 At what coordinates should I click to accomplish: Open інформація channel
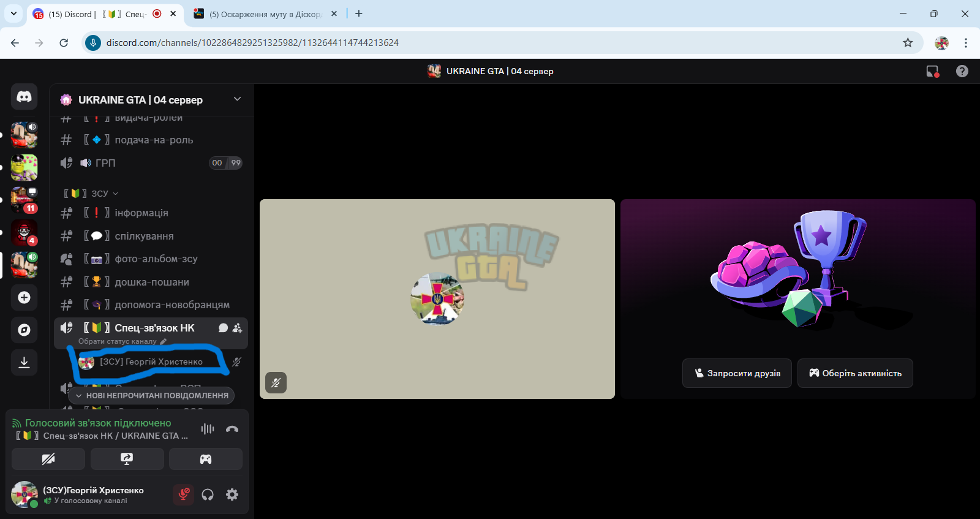coord(151,213)
